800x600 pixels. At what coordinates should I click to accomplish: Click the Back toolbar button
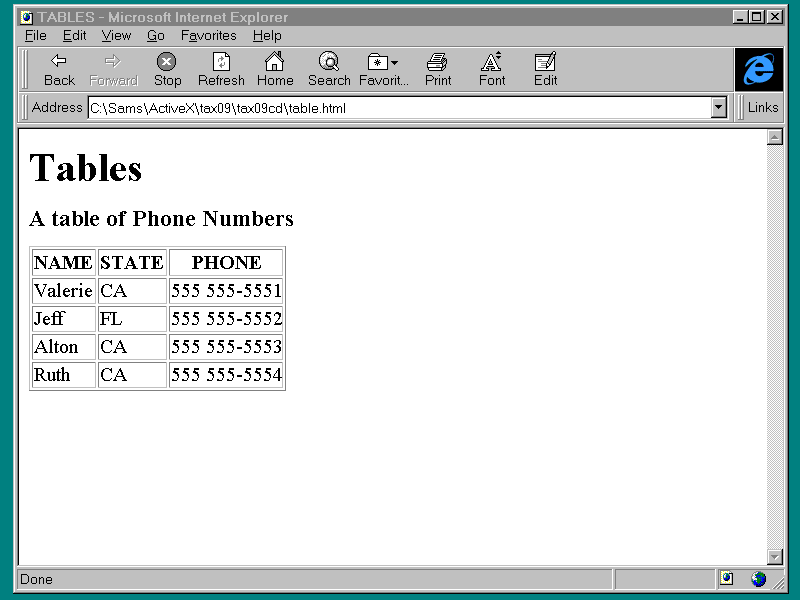click(59, 69)
